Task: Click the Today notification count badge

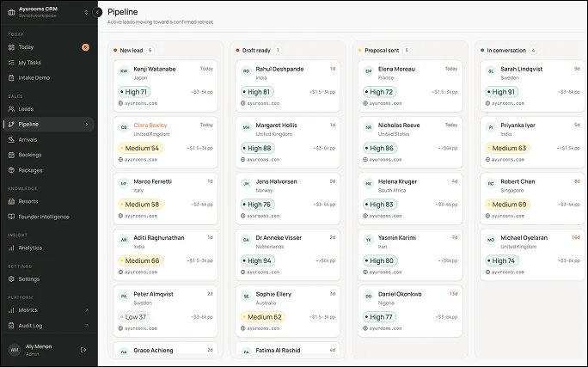Action: [x=85, y=47]
